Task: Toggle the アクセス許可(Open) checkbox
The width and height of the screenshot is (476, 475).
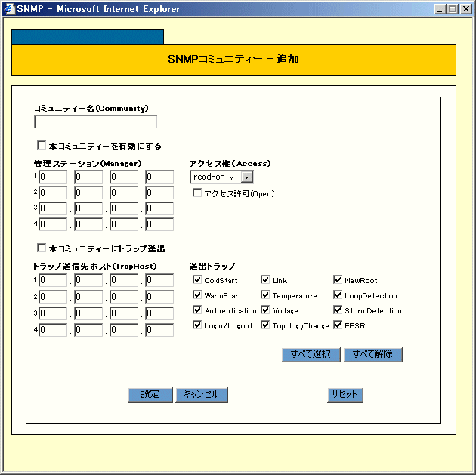Action: [x=197, y=193]
